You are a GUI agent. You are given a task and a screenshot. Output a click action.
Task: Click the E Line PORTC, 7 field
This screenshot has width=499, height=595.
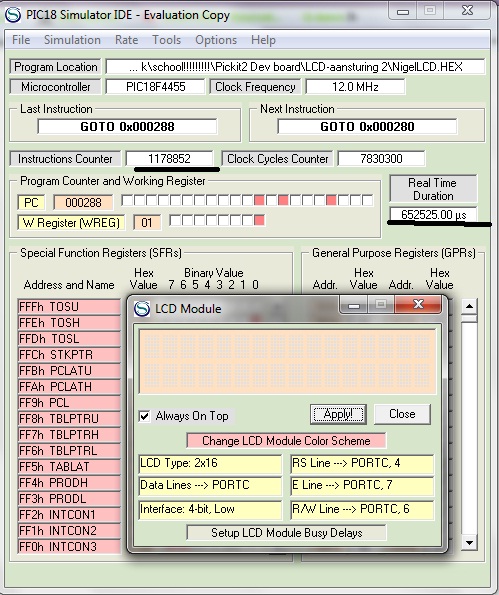[x=362, y=486]
